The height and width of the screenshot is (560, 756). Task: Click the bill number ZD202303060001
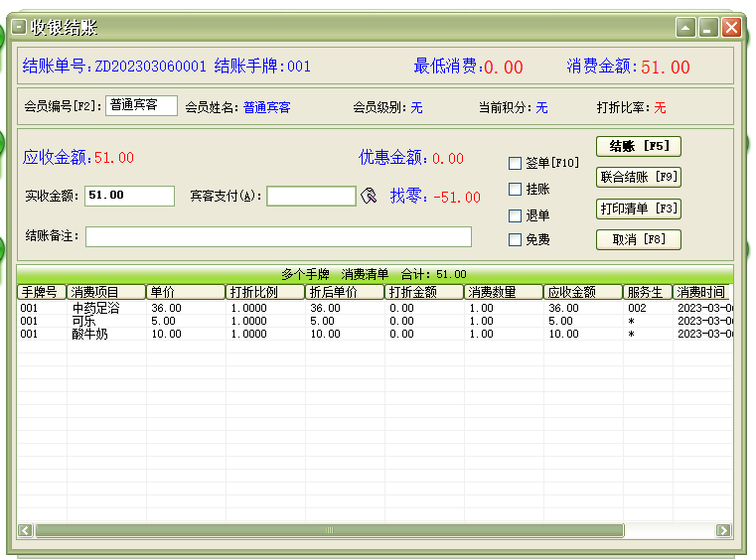[x=150, y=66]
